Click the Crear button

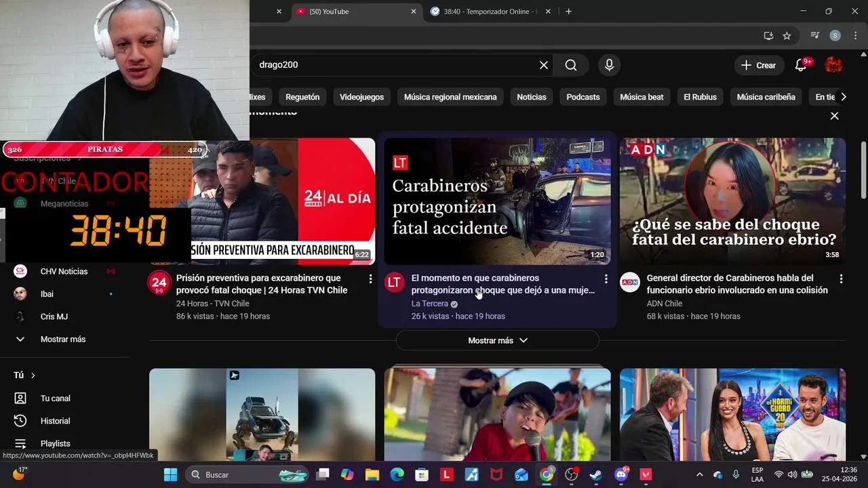click(758, 65)
